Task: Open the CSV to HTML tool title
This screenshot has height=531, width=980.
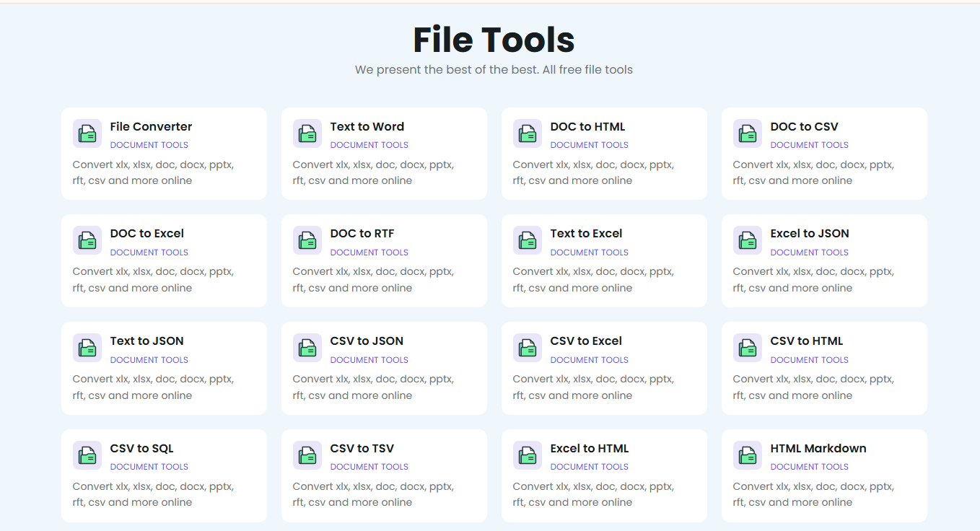Action: (806, 341)
